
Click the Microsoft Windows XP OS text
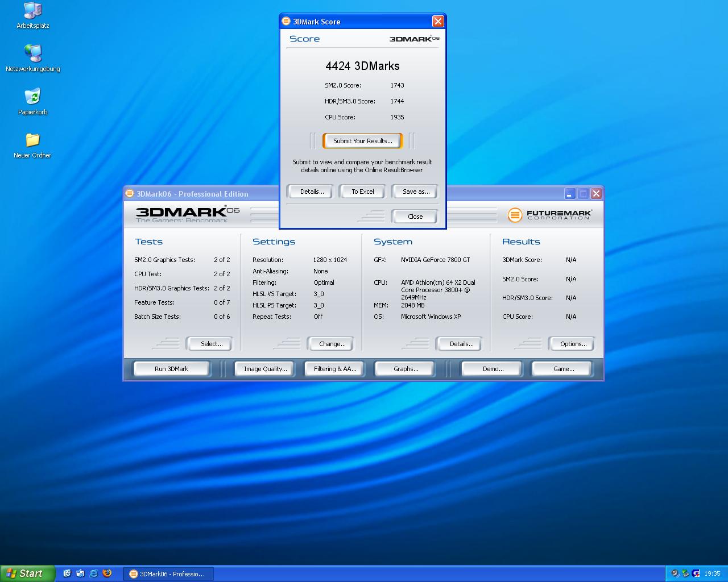[431, 317]
